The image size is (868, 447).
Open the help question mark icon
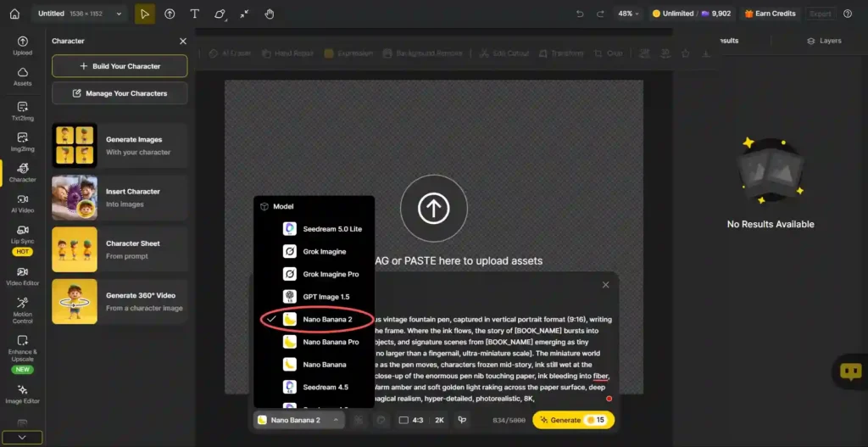[847, 14]
